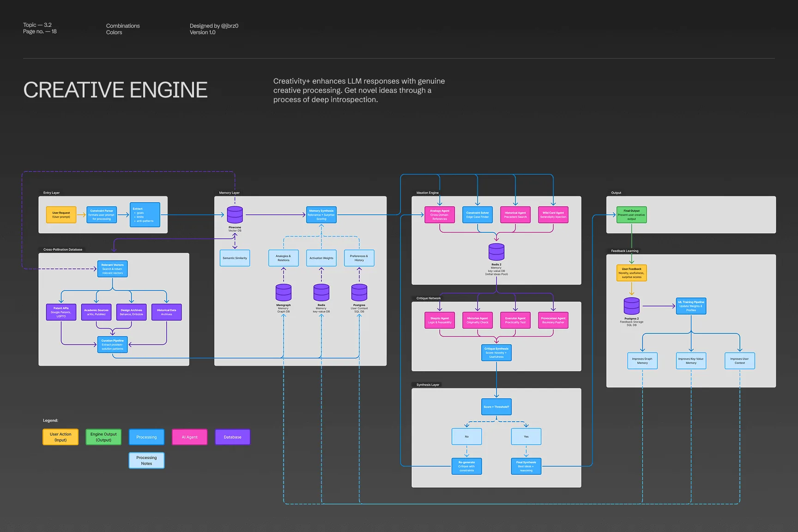The height and width of the screenshot is (532, 798).
Task: Click the Redis database cylinder in Memory Layer
Action: point(321,292)
